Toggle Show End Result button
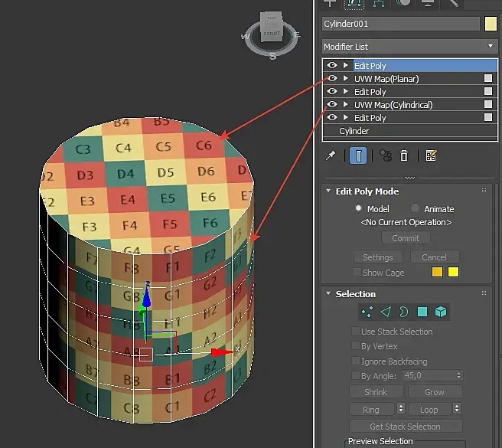The width and height of the screenshot is (502, 448). click(358, 156)
